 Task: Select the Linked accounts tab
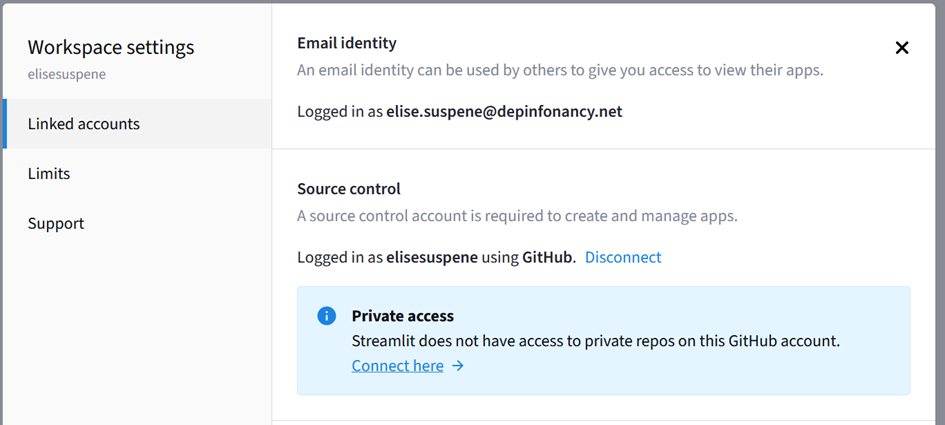137,124
